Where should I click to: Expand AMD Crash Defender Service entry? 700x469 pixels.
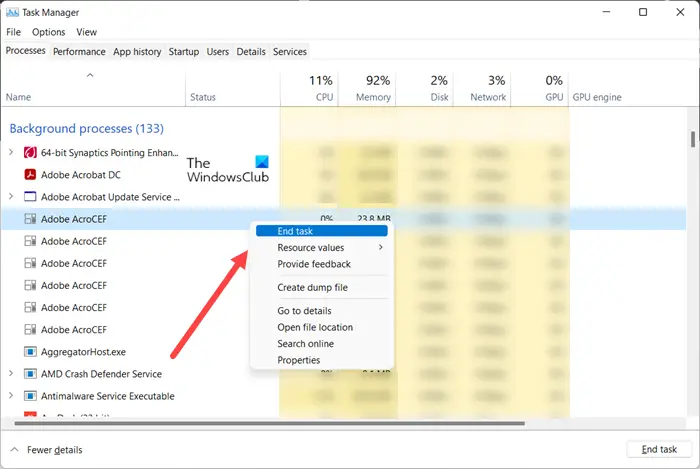(x=11, y=373)
